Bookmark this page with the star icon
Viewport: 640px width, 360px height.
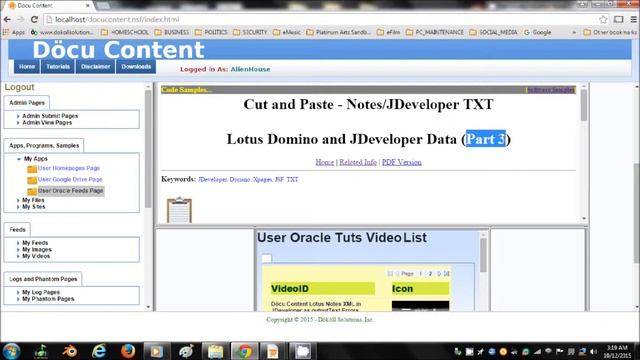603,19
